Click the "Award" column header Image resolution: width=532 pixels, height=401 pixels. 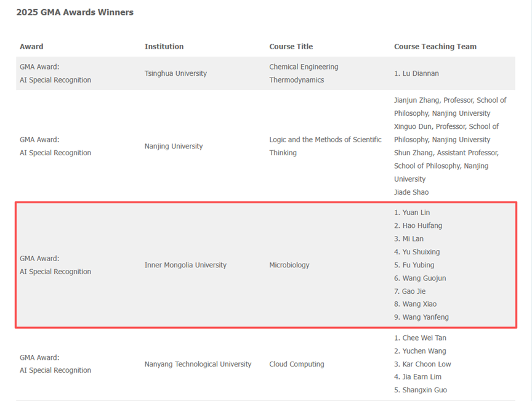pyautogui.click(x=31, y=47)
